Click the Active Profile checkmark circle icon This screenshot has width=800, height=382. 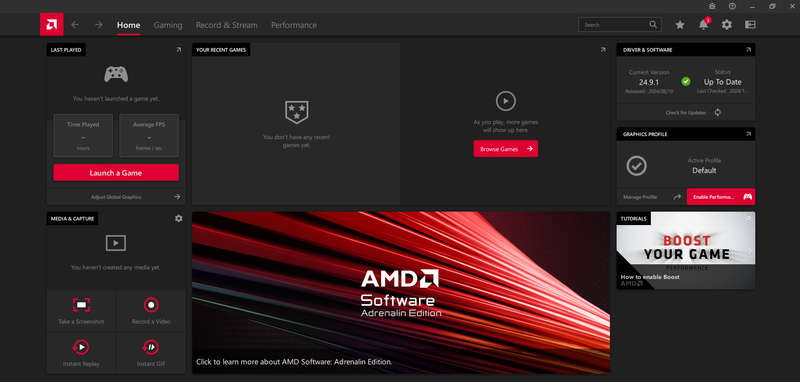coord(637,166)
